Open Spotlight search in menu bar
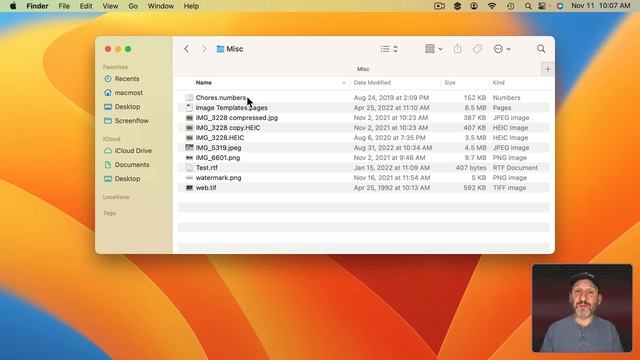Image resolution: width=640 pixels, height=360 pixels. [x=528, y=6]
